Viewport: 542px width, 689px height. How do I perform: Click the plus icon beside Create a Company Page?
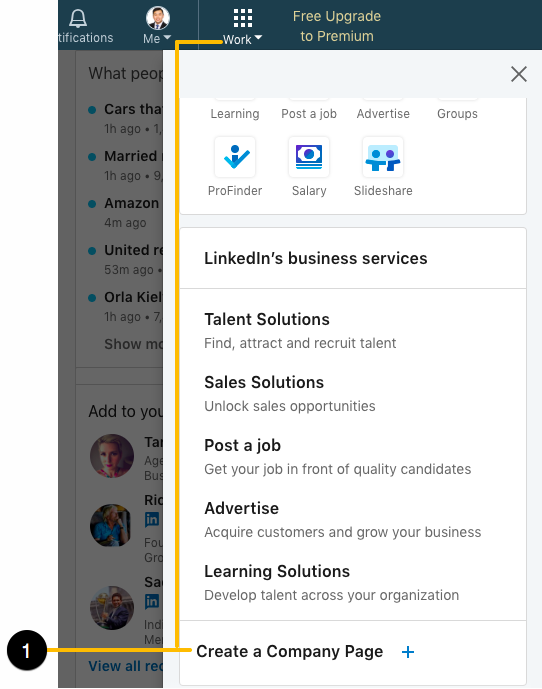(x=407, y=652)
